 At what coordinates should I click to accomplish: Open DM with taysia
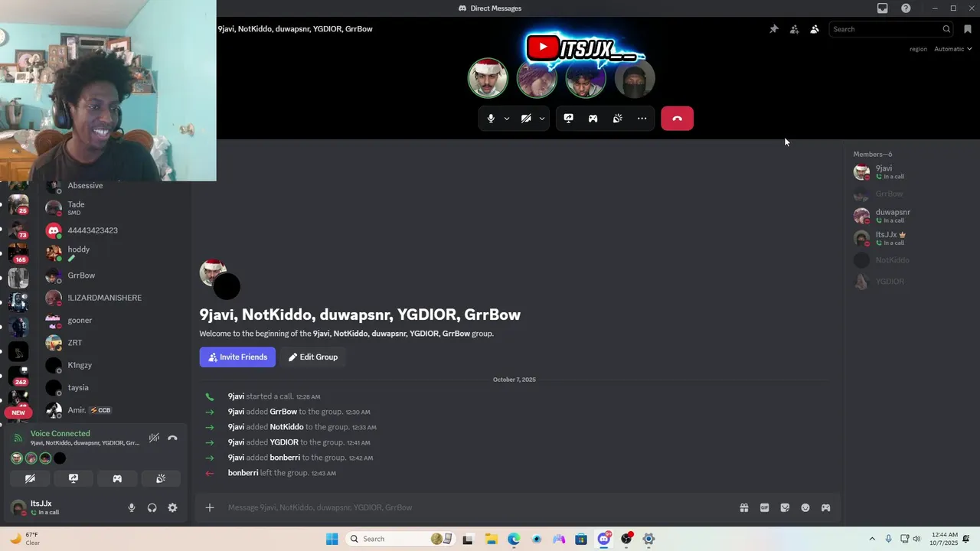pos(115,387)
